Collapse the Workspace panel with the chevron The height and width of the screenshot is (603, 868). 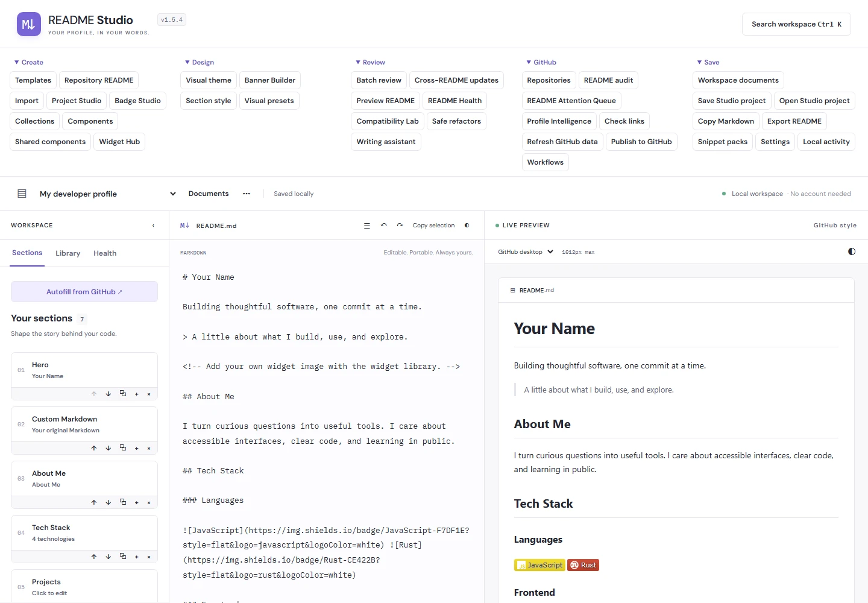tap(153, 226)
